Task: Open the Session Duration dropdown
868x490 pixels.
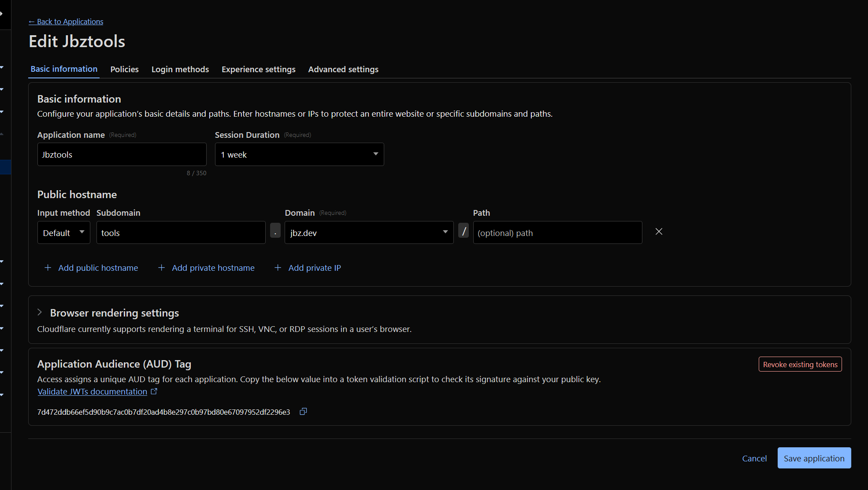Action: [299, 155]
